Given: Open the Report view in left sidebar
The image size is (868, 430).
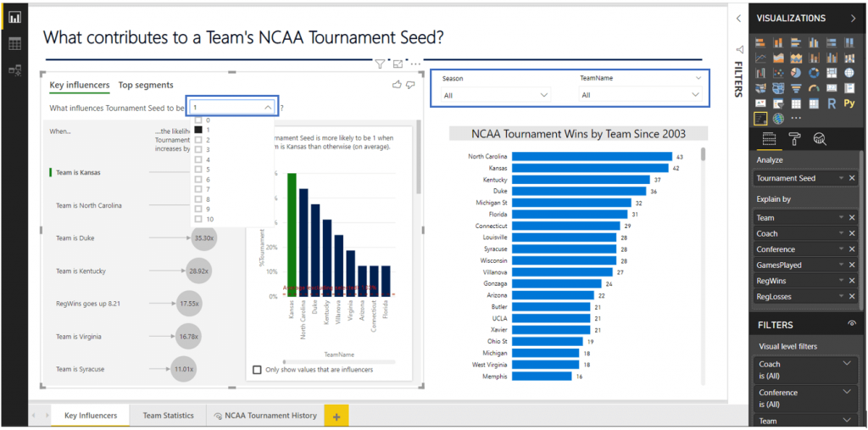Looking at the screenshot, I should [x=14, y=17].
